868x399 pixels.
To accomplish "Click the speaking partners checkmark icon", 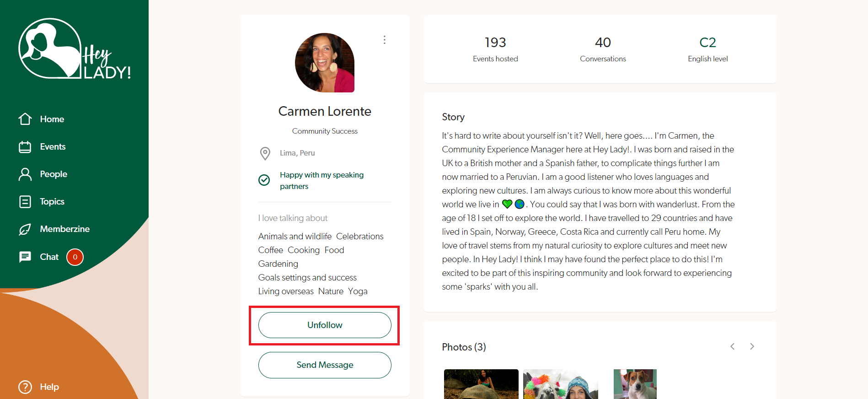I will (x=264, y=180).
